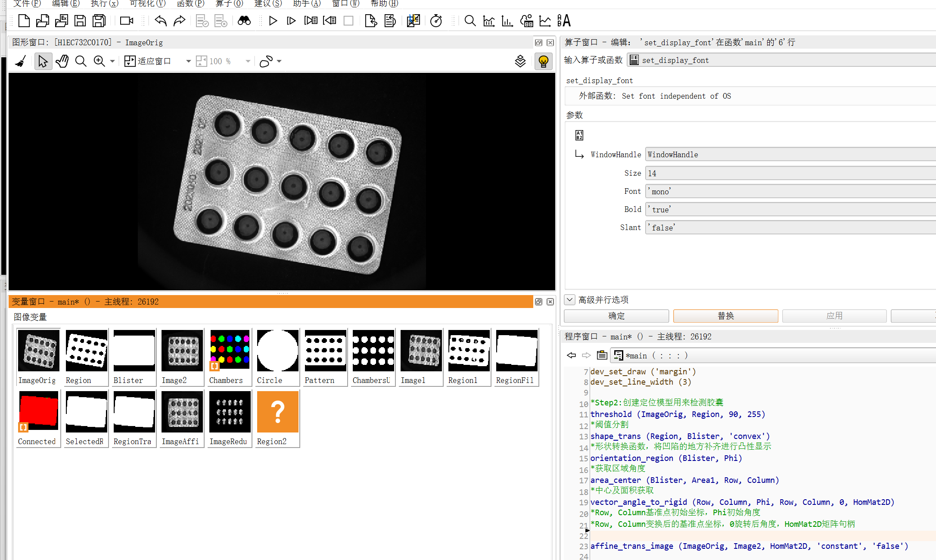Select the Connected variable thumbnail
936x560 pixels.
[x=38, y=418]
